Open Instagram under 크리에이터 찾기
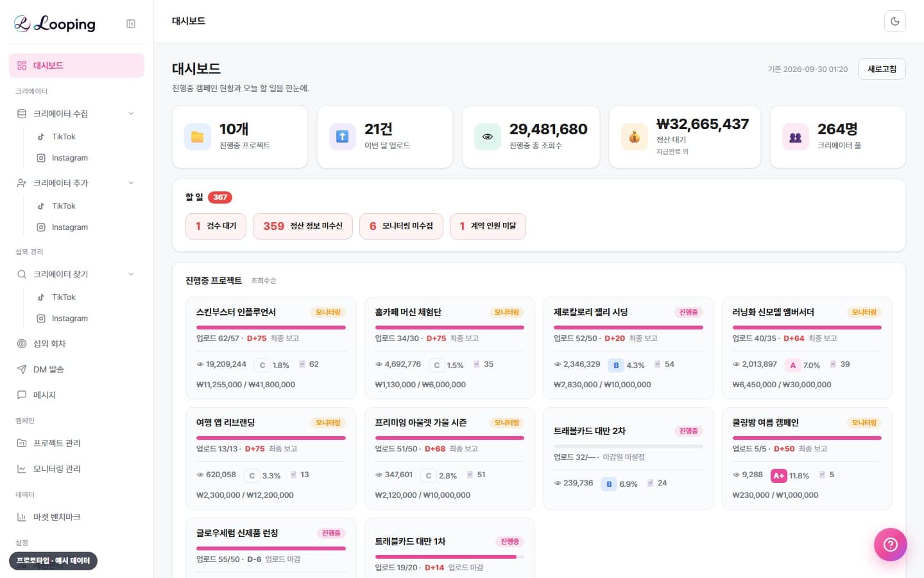The height and width of the screenshot is (578, 924). (x=87, y=319)
